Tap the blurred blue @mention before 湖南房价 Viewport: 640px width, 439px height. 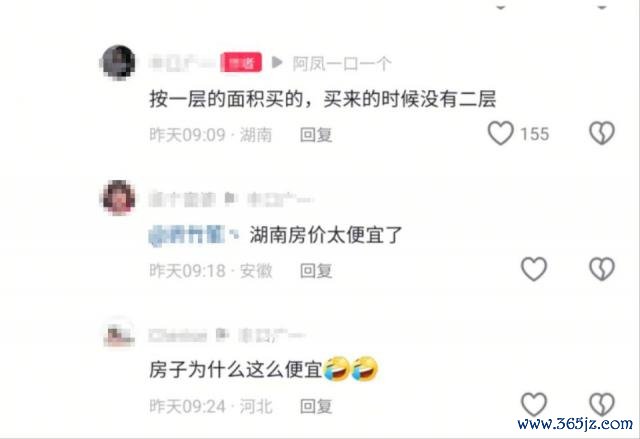click(193, 235)
